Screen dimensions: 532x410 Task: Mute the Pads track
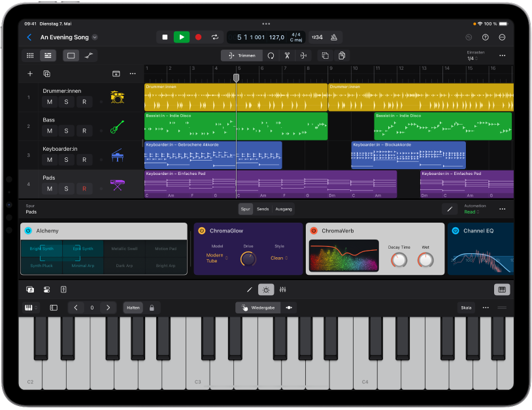point(50,189)
